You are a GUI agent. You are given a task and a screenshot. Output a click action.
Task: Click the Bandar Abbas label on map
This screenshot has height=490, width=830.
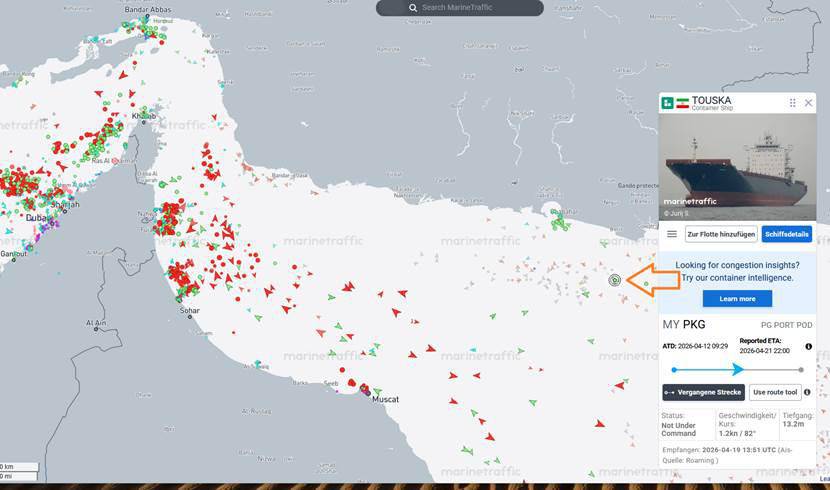[148, 10]
